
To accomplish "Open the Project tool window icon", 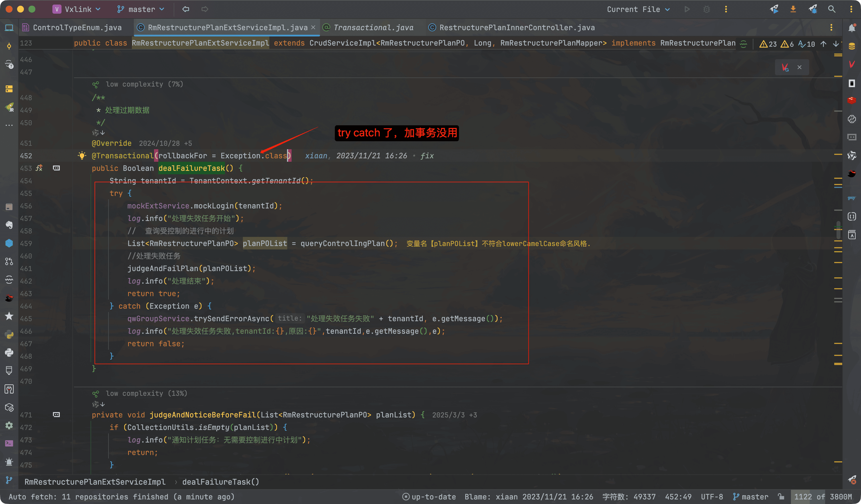I will pos(9,28).
